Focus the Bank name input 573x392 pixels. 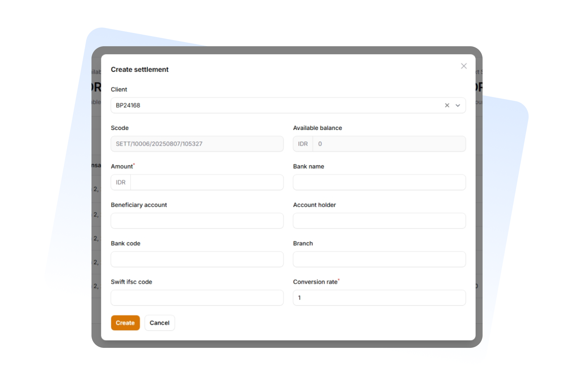(379, 183)
